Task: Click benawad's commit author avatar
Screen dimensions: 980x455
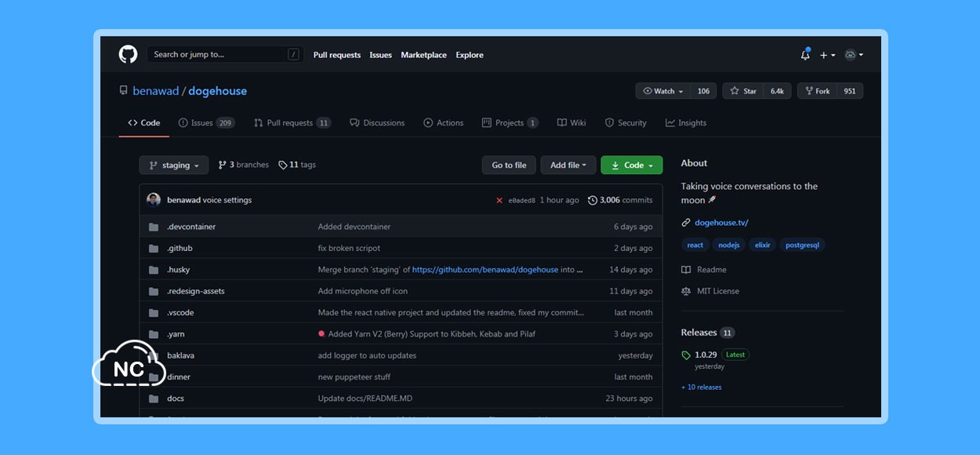Action: pyautogui.click(x=154, y=200)
